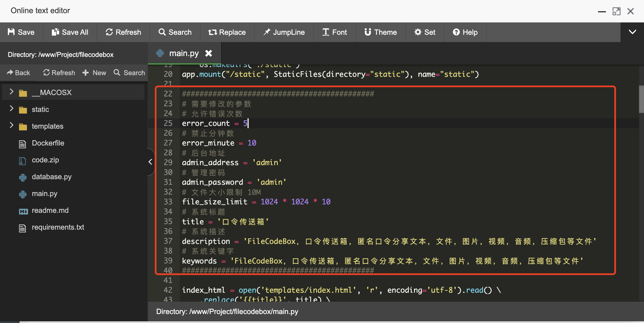Click the Refresh icon in top toolbar
Screen dimensions: 644x323
coord(109,32)
